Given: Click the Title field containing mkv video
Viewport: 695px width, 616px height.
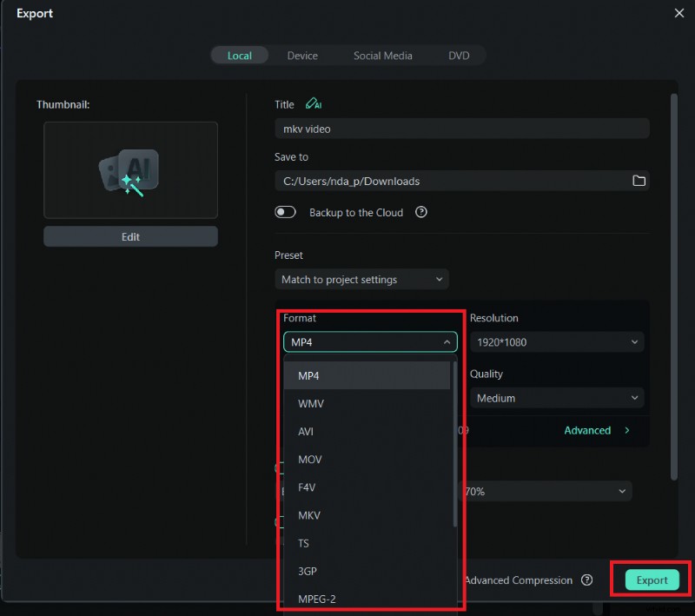Looking at the screenshot, I should tap(461, 129).
